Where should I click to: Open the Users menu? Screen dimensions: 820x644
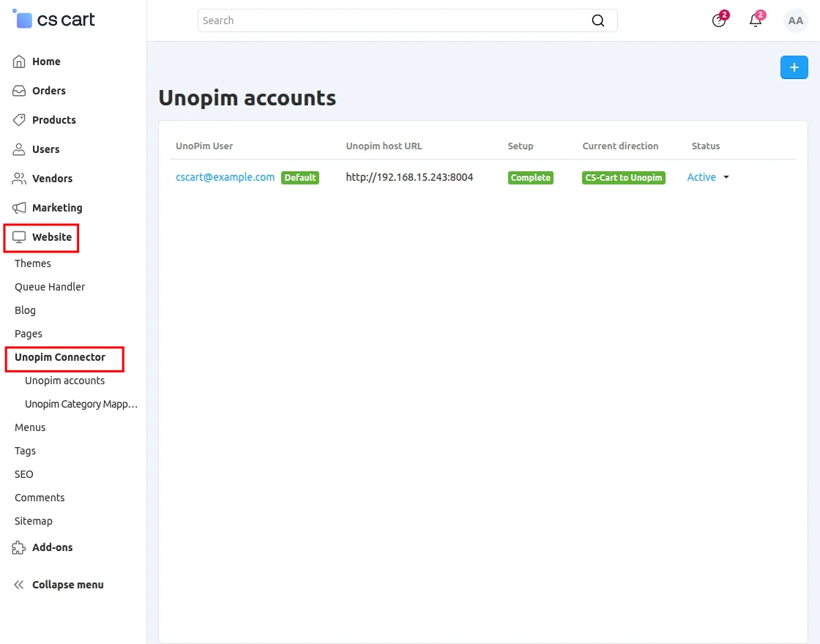(x=45, y=149)
